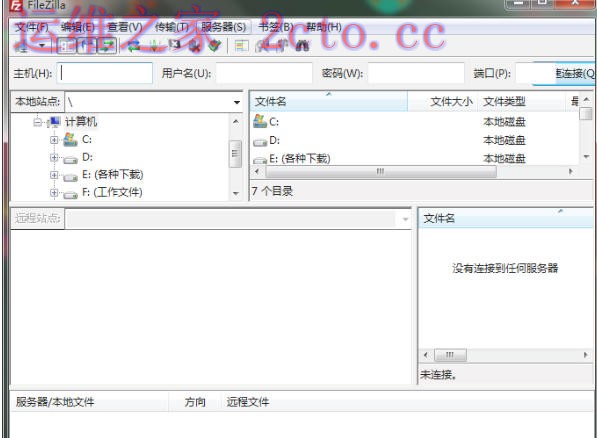597x438 pixels.
Task: Open the 查看(V) menu
Action: point(125,27)
